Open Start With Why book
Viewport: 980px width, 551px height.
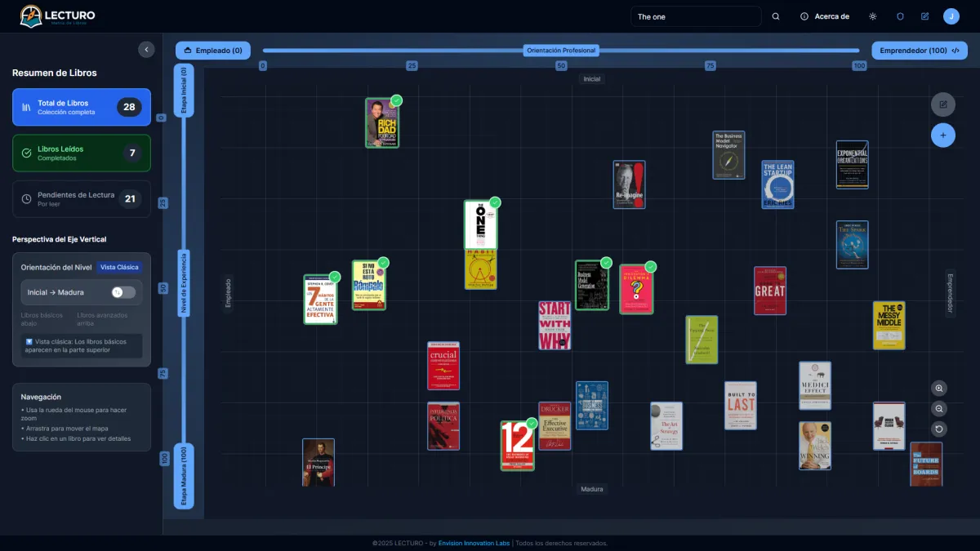555,326
